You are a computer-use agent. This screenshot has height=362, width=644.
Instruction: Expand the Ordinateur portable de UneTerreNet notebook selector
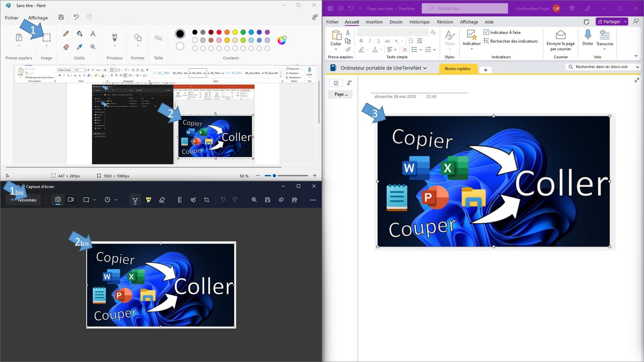tap(425, 68)
